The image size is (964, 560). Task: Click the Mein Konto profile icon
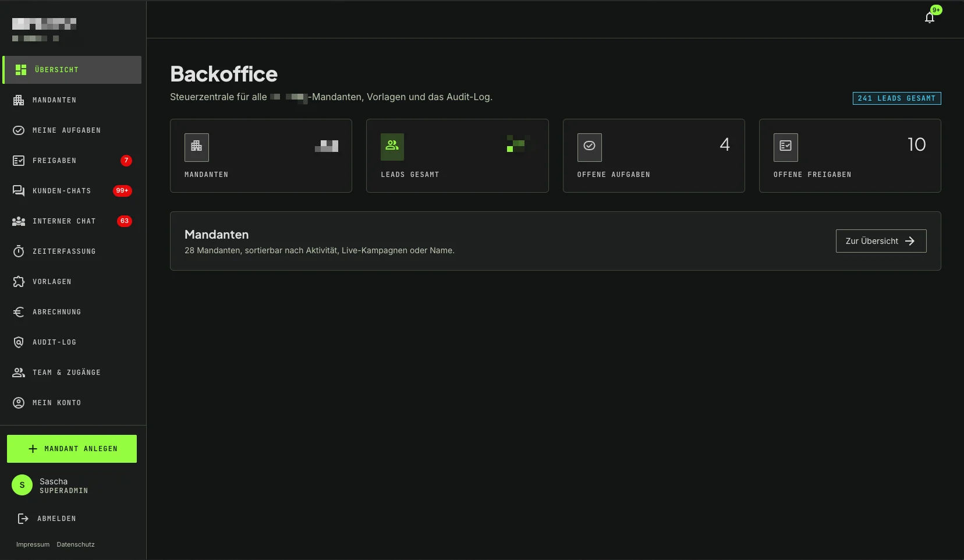[19, 403]
